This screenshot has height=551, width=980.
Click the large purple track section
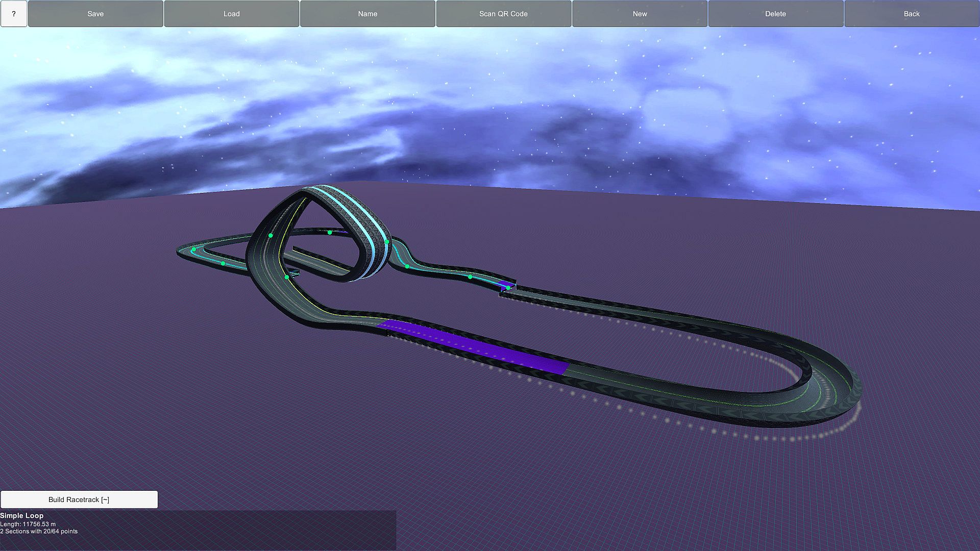[475, 347]
